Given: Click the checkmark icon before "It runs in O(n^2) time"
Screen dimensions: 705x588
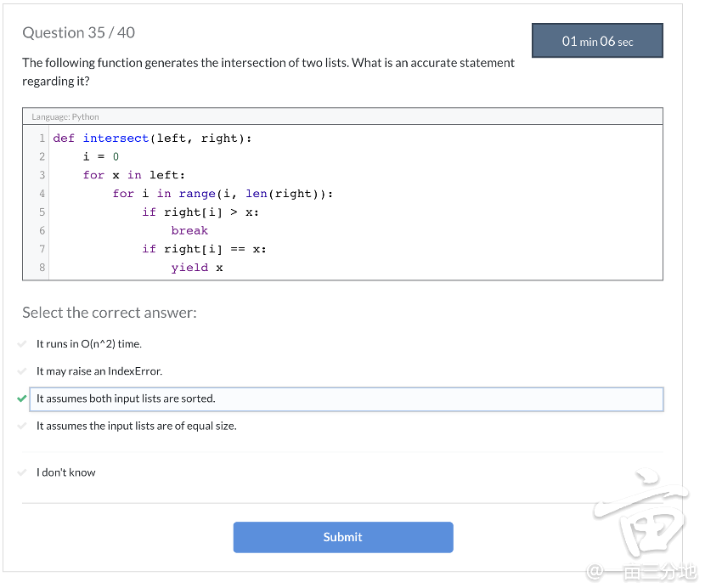Looking at the screenshot, I should [22, 344].
